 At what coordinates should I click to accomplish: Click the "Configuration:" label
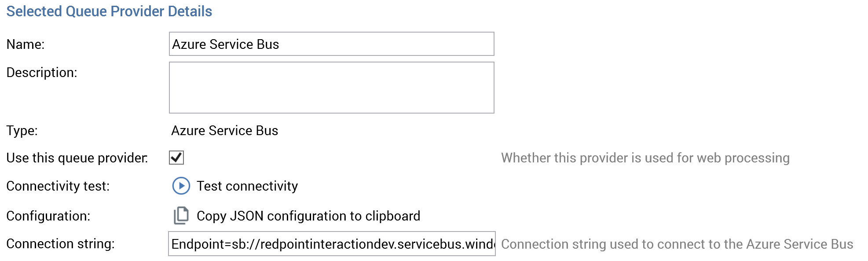point(48,216)
